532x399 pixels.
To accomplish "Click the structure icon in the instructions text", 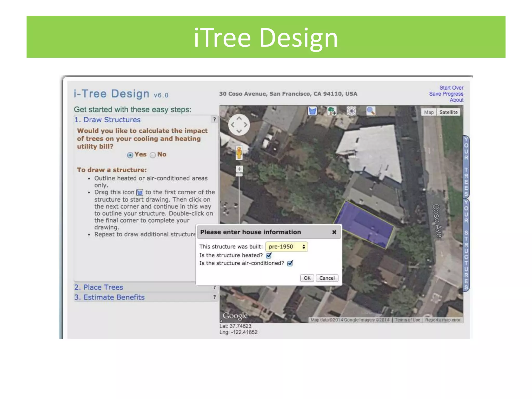I will (x=140, y=192).
